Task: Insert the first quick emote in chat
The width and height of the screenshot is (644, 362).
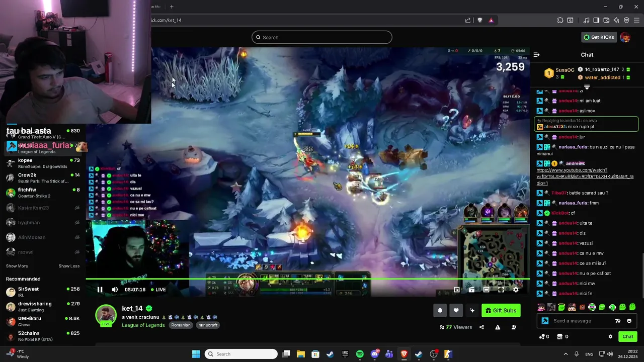Action: pos(541,307)
